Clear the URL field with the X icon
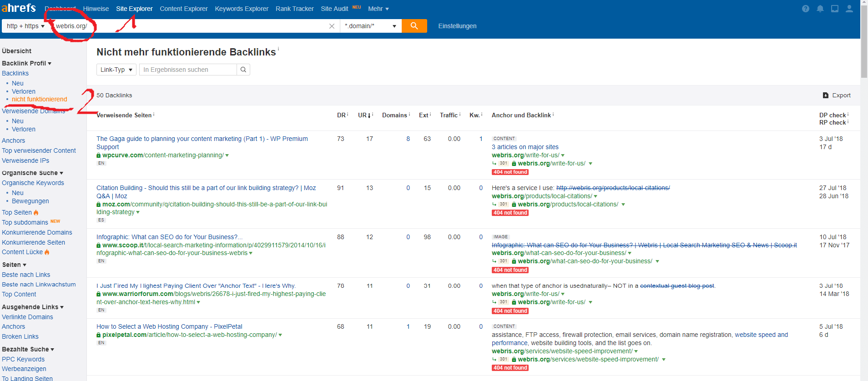The image size is (868, 381). click(x=332, y=26)
